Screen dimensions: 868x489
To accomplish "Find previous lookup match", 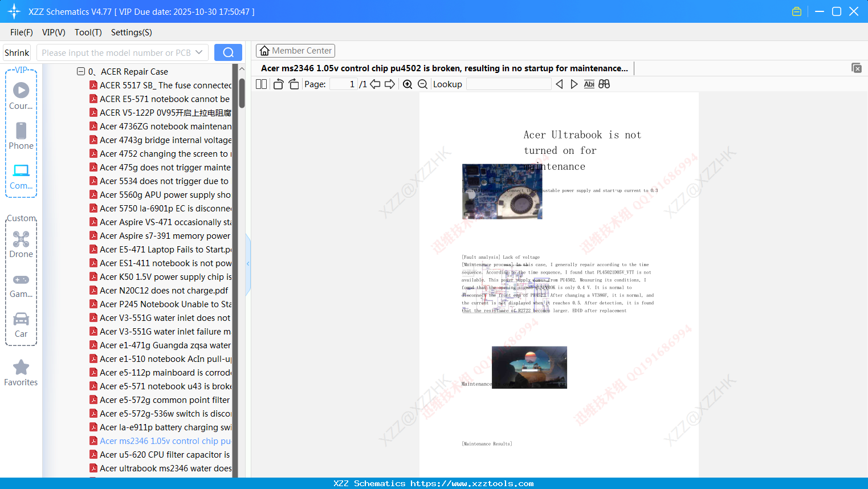I will point(559,84).
